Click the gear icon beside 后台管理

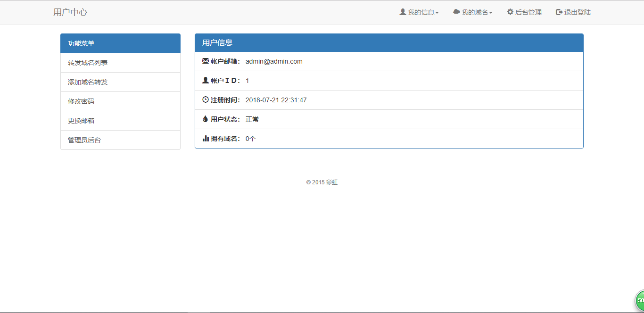[x=510, y=12]
